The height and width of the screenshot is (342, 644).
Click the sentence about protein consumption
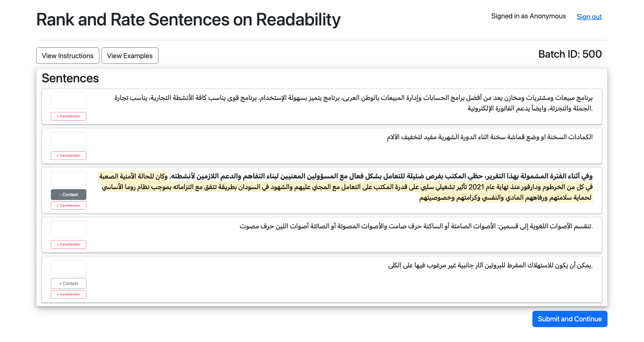click(490, 265)
